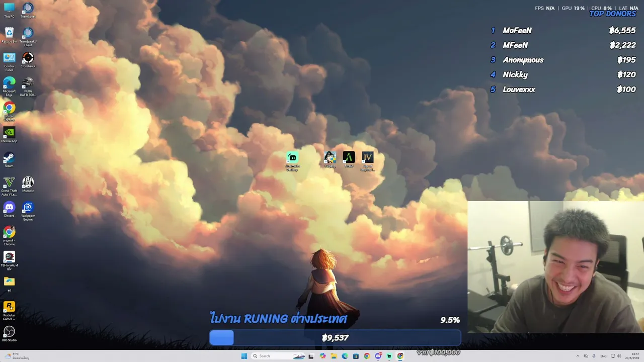Launch Microsoft Edge from the desktop
This screenshot has height=362, width=644.
click(9, 86)
